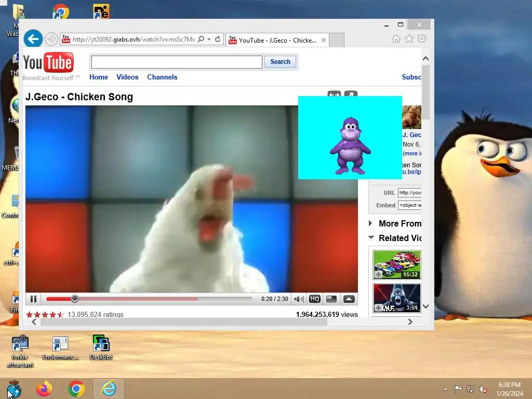This screenshot has width=532, height=399.
Task: Open the Start button globe in taskbar
Action: pos(14,389)
